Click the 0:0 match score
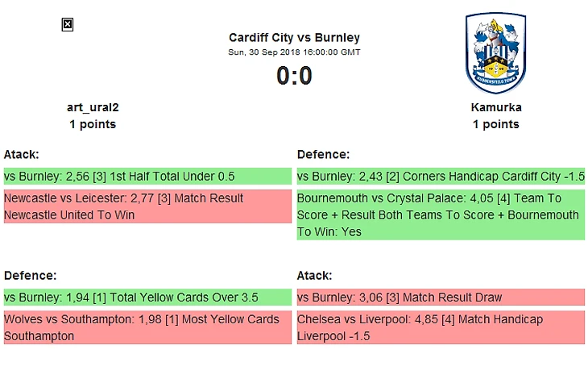The width and height of the screenshot is (588, 387). (294, 76)
